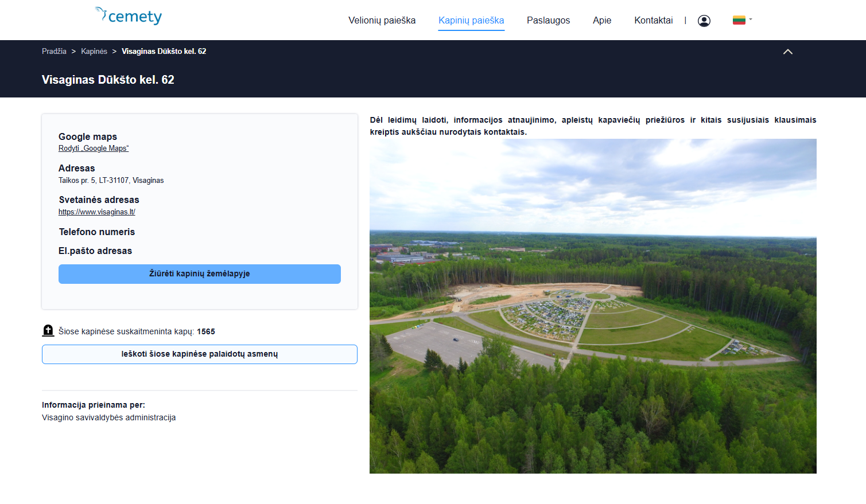The width and height of the screenshot is (866, 504).
Task: Click the tombstone grave count icon
Action: [x=48, y=330]
